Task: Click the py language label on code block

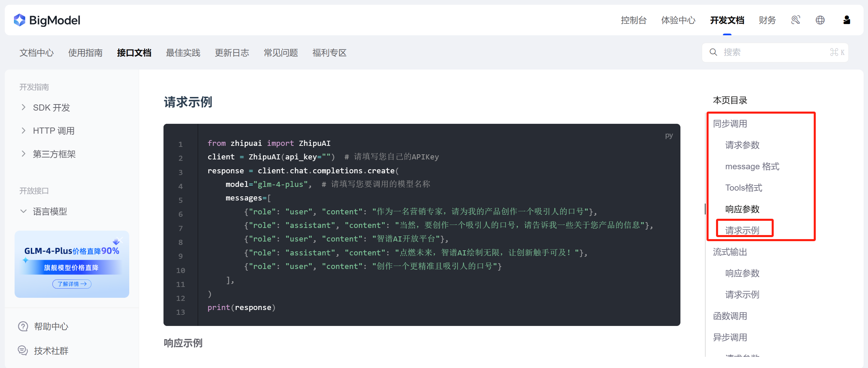Action: click(669, 136)
